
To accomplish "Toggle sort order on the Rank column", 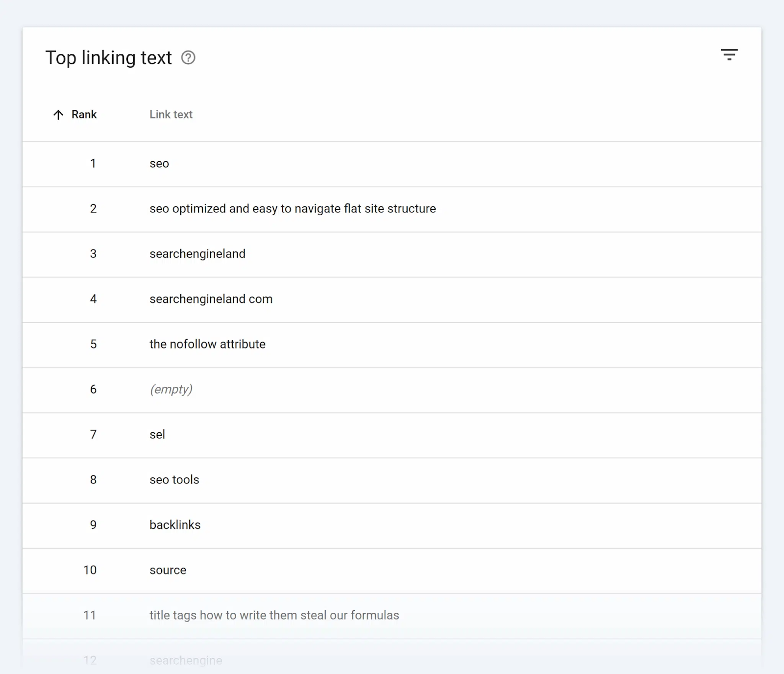I will [84, 114].
